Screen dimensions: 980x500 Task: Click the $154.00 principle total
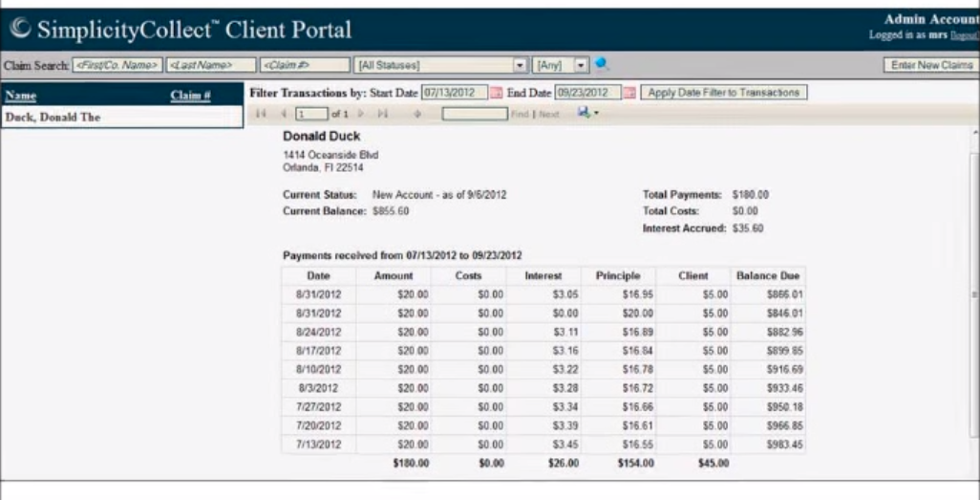click(x=635, y=464)
